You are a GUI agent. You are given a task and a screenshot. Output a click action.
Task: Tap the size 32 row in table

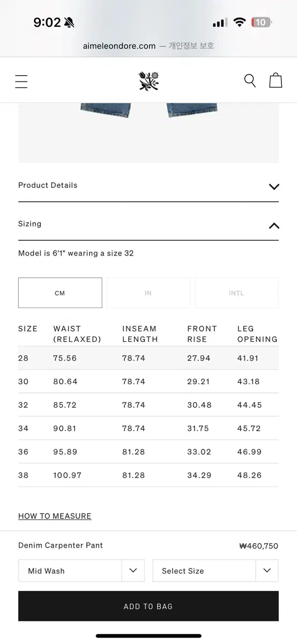click(148, 405)
